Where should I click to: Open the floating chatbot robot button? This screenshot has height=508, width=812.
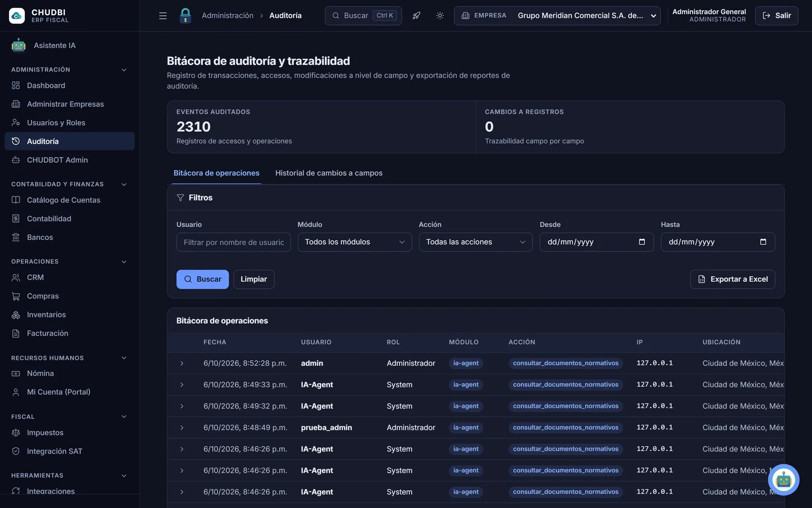784,480
